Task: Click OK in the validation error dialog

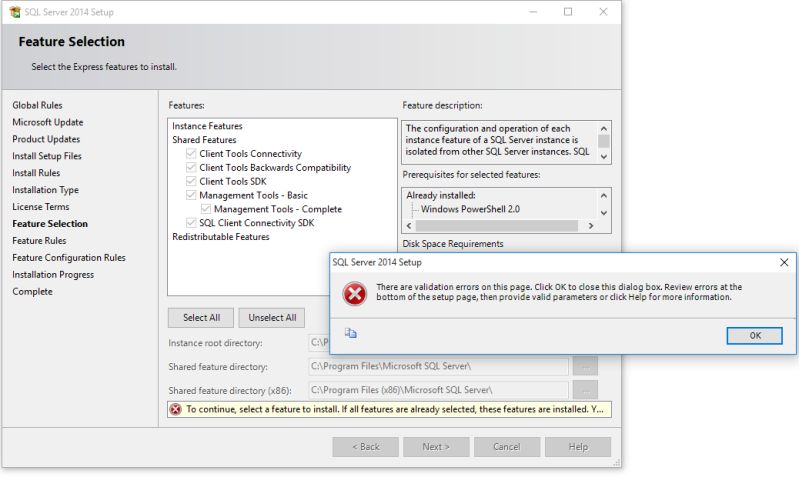Action: coord(755,336)
